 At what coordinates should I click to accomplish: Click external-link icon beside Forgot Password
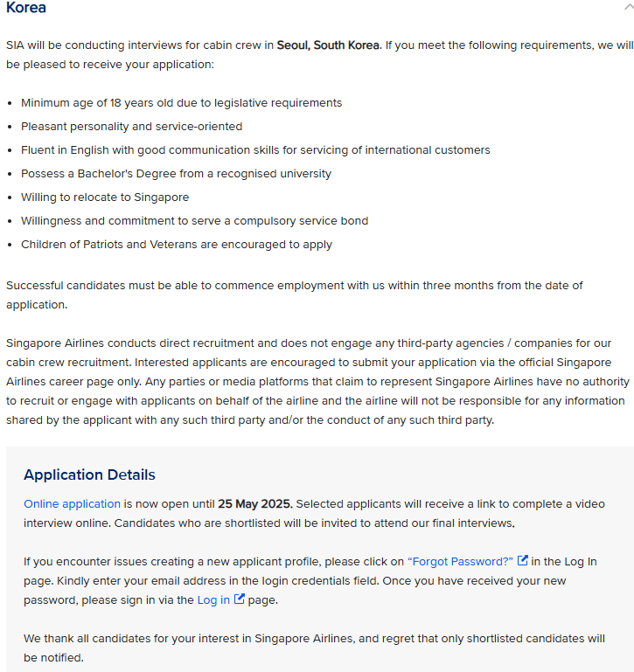coord(523,560)
